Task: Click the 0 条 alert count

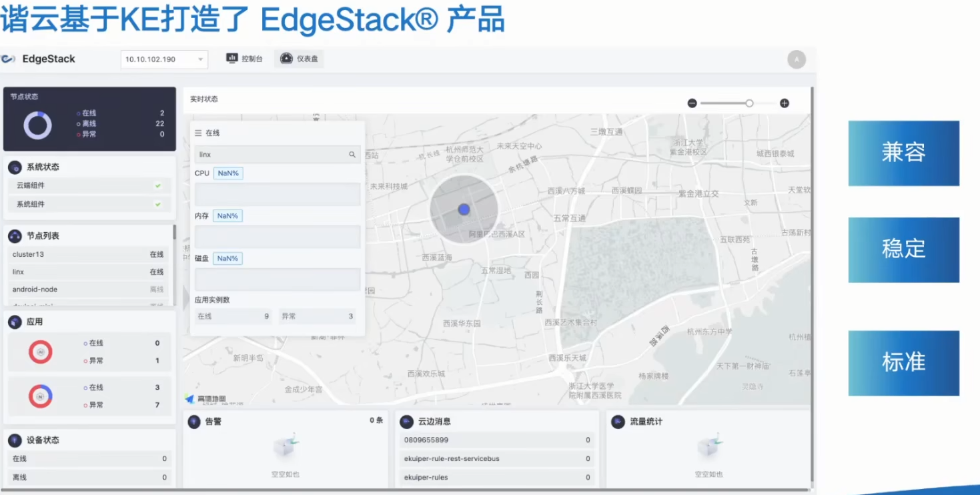Action: click(376, 420)
